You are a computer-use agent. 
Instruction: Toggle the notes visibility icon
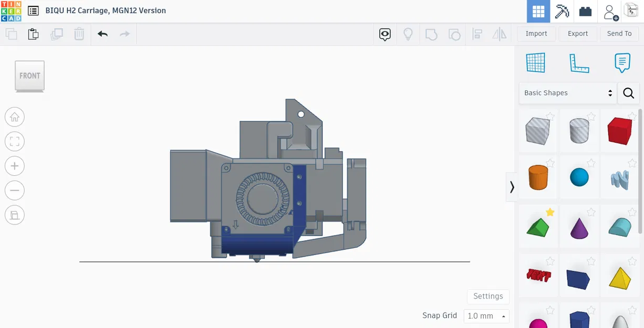tap(385, 35)
